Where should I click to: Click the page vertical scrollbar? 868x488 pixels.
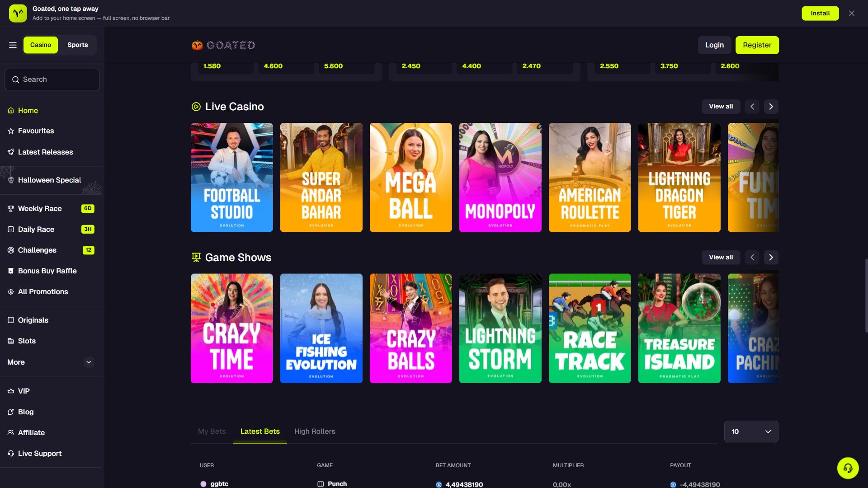tap(866, 296)
